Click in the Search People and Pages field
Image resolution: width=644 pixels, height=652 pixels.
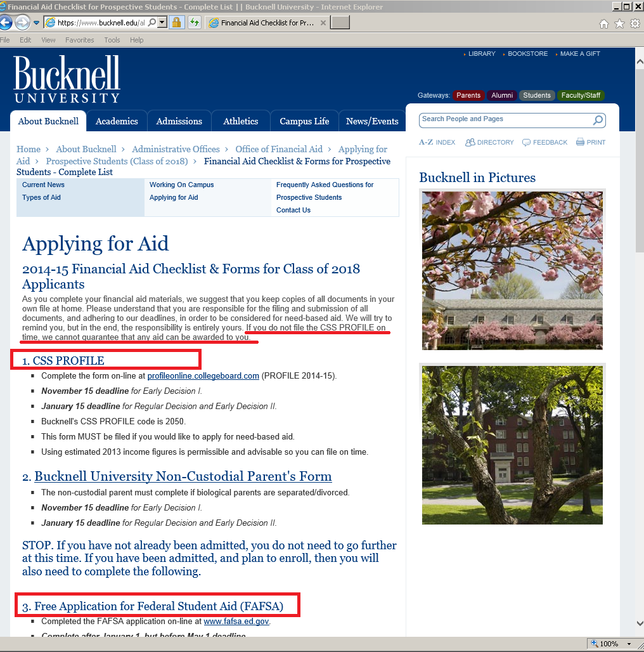click(504, 120)
